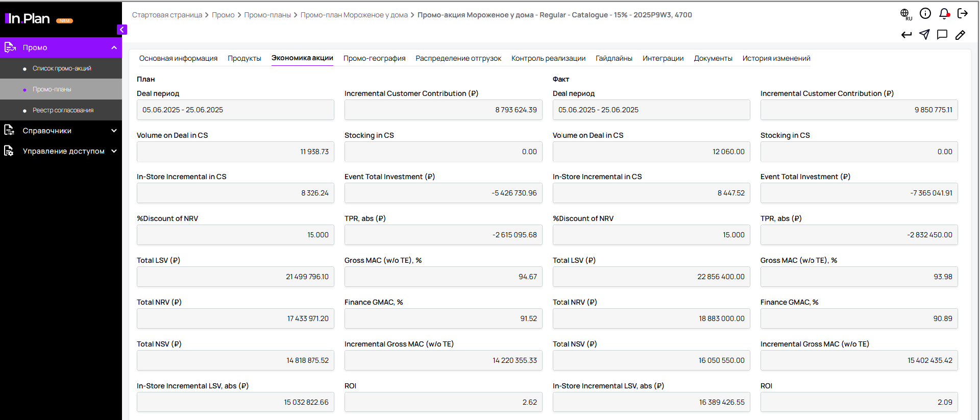Image resolution: width=980 pixels, height=420 pixels.
Task: Click the pencil edit icon
Action: click(x=960, y=35)
